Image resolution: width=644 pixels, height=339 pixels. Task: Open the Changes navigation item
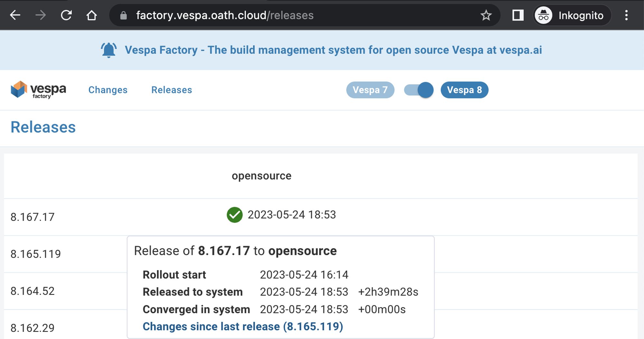point(108,90)
